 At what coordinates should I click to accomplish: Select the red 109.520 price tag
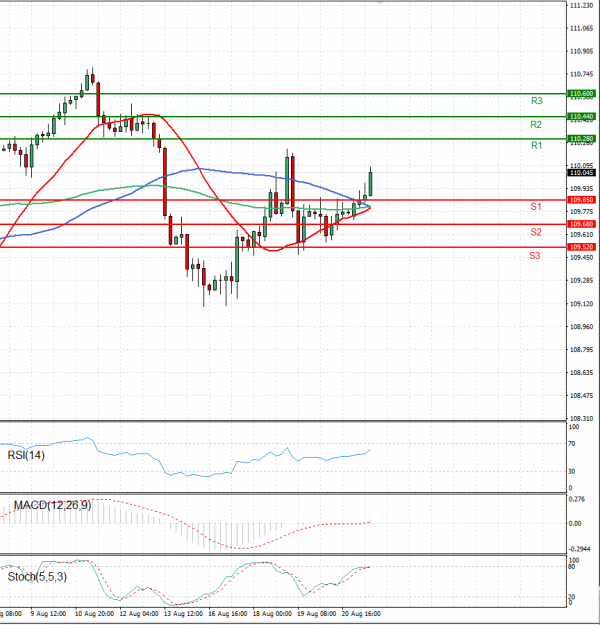(582, 247)
